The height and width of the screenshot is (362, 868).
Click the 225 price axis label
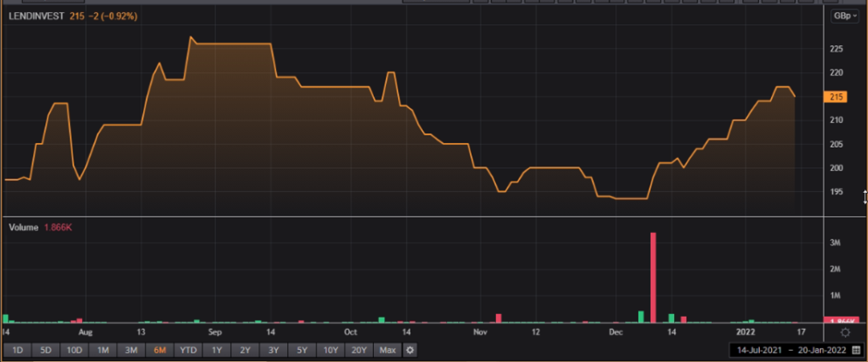coord(836,49)
